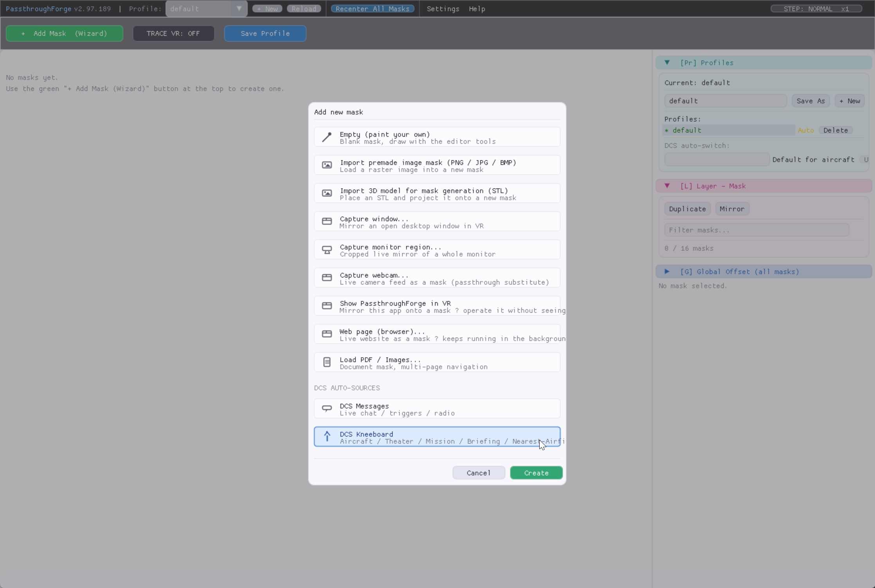
Task: Open the Settings menu
Action: 443,9
